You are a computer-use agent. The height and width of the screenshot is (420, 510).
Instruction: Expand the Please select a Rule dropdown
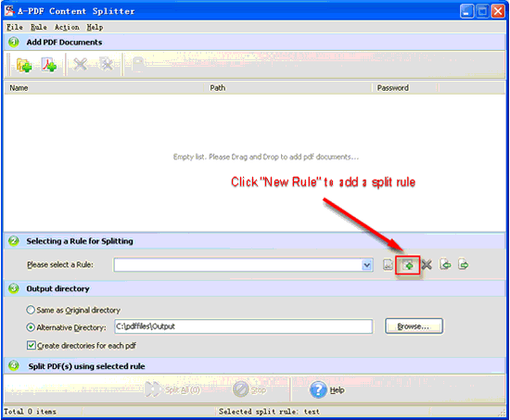pyautogui.click(x=366, y=265)
